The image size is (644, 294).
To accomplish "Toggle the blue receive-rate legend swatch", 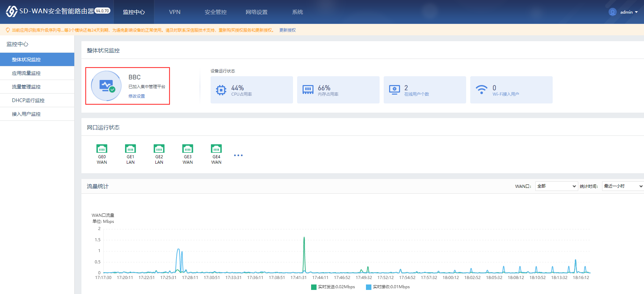I will pyautogui.click(x=368, y=287).
